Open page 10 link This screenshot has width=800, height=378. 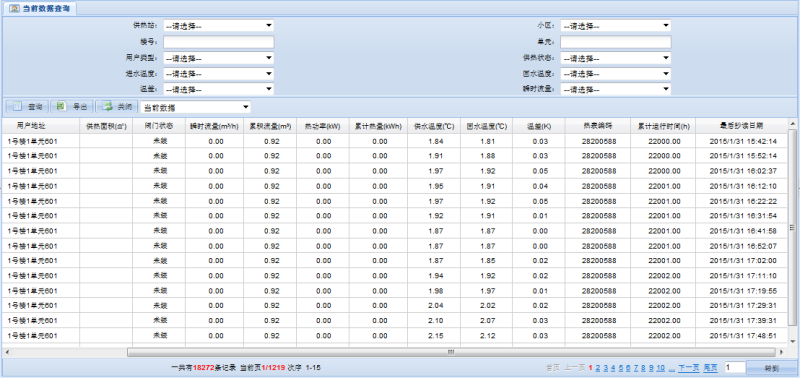660,367
